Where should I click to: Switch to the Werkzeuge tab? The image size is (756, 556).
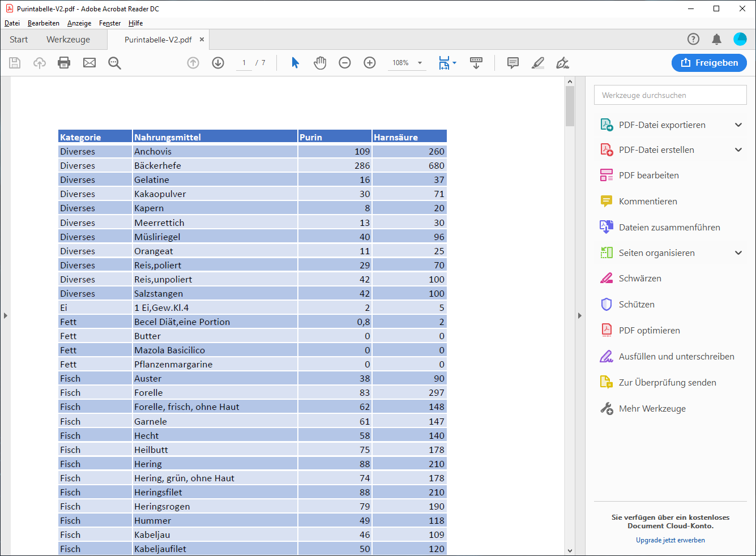coord(68,40)
